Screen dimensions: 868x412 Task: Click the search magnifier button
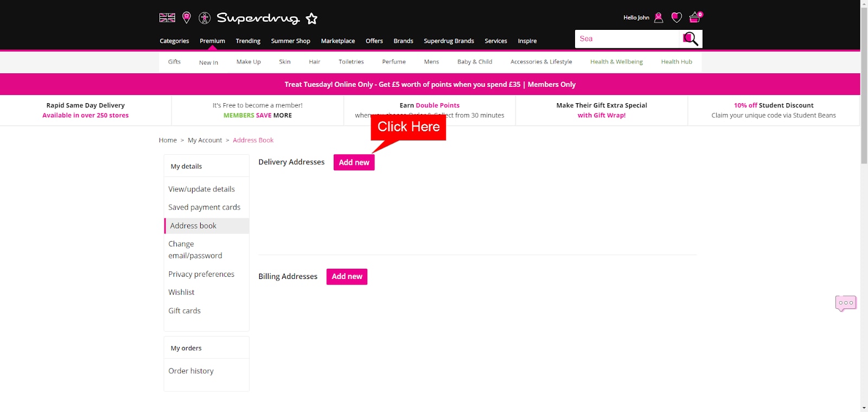click(690, 39)
